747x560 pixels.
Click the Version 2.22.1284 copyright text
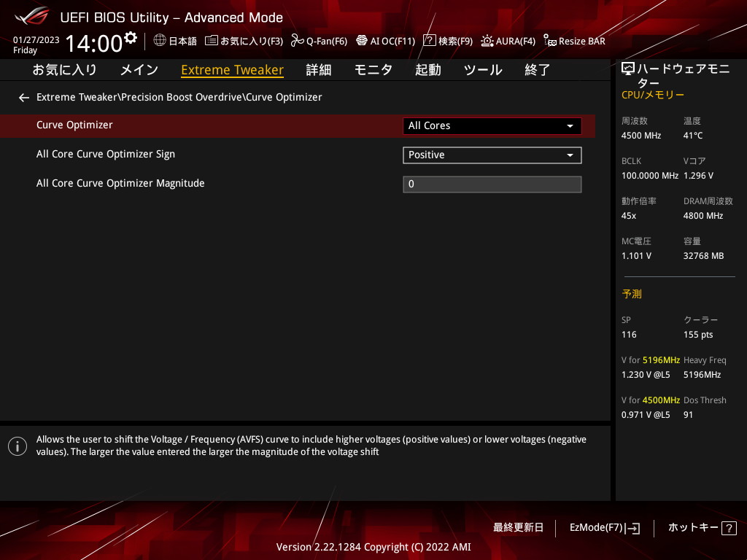point(373,547)
